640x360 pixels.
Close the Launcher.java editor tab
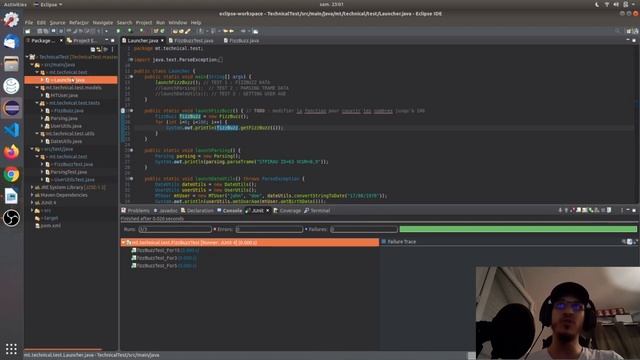[162, 40]
